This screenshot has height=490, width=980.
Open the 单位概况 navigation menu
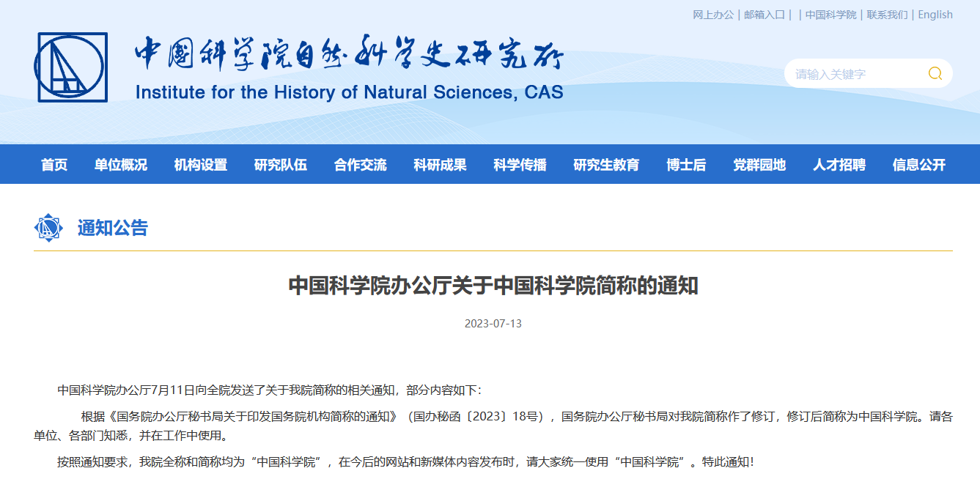point(121,165)
